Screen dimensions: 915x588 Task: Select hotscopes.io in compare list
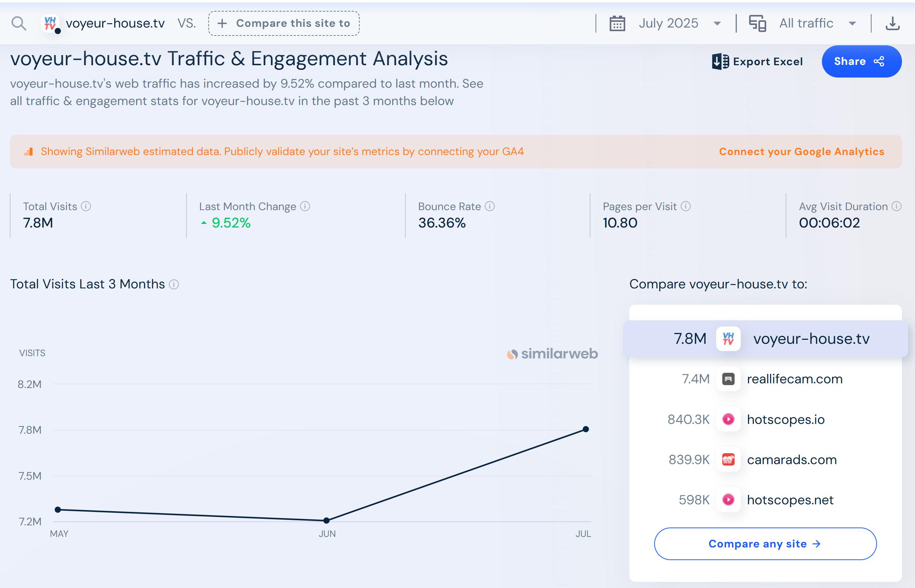click(785, 420)
